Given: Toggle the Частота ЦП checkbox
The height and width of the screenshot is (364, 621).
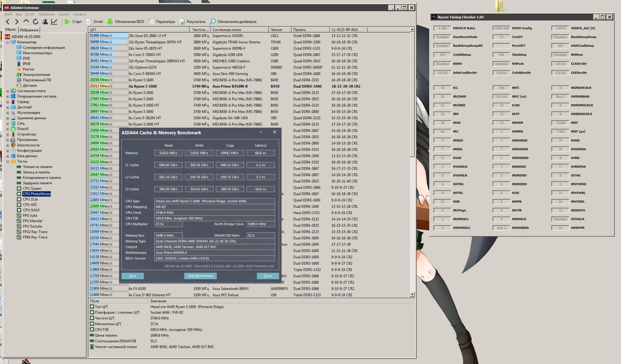Looking at the screenshot, I should click(92, 318).
